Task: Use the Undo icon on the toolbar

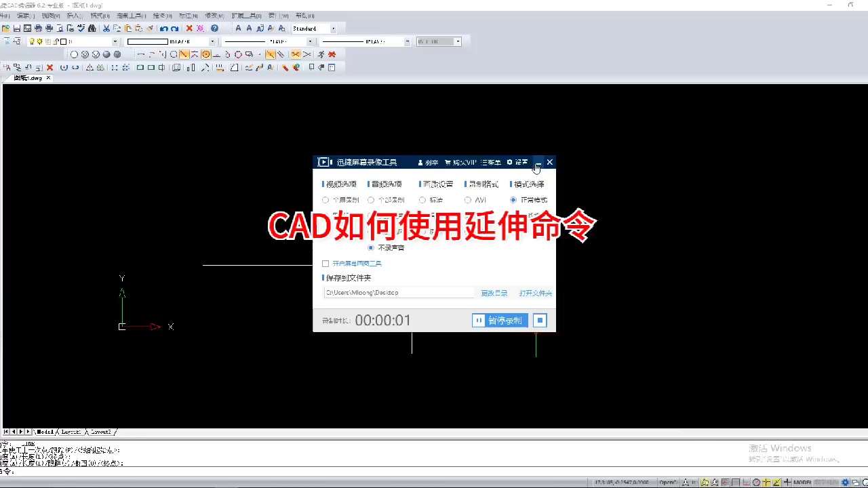Action: click(163, 28)
